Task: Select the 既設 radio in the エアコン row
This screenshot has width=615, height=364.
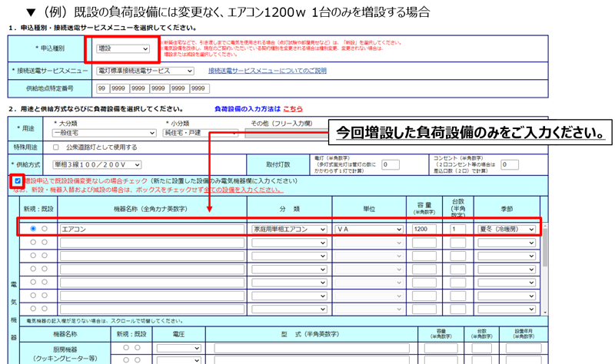Action: click(x=45, y=229)
